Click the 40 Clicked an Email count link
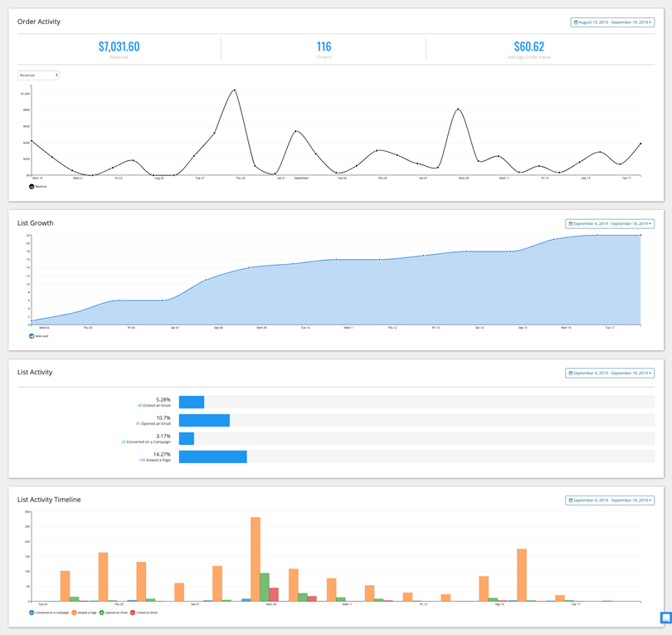The width and height of the screenshot is (672, 635). 139,406
